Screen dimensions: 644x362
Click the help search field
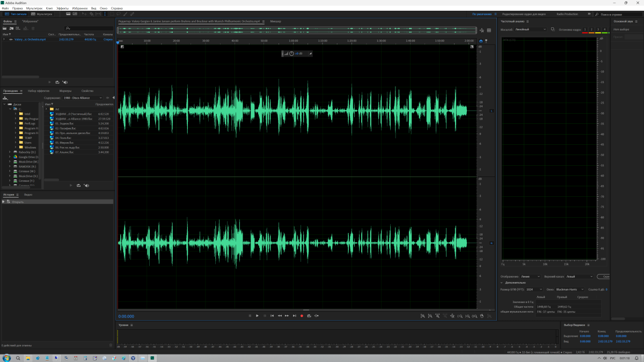(619, 14)
